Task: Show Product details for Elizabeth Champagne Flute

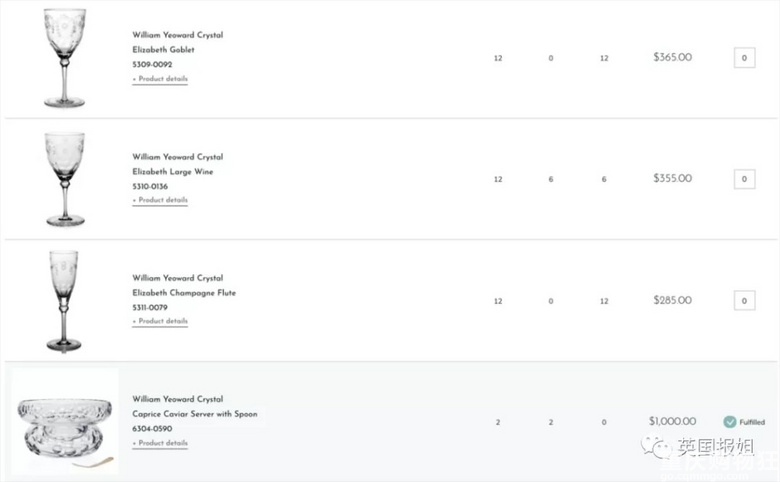Action: coord(160,321)
